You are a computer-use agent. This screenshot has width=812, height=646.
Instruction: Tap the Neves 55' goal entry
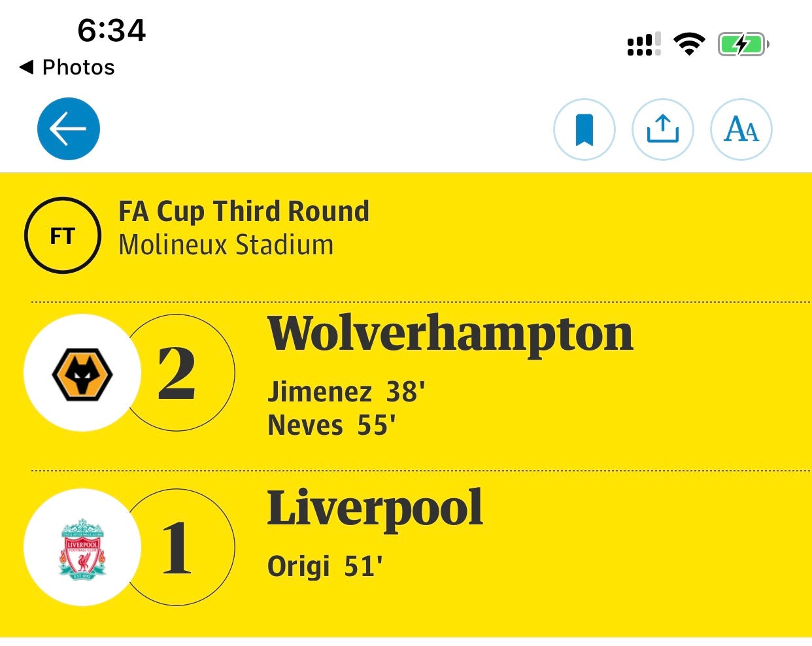click(x=331, y=426)
